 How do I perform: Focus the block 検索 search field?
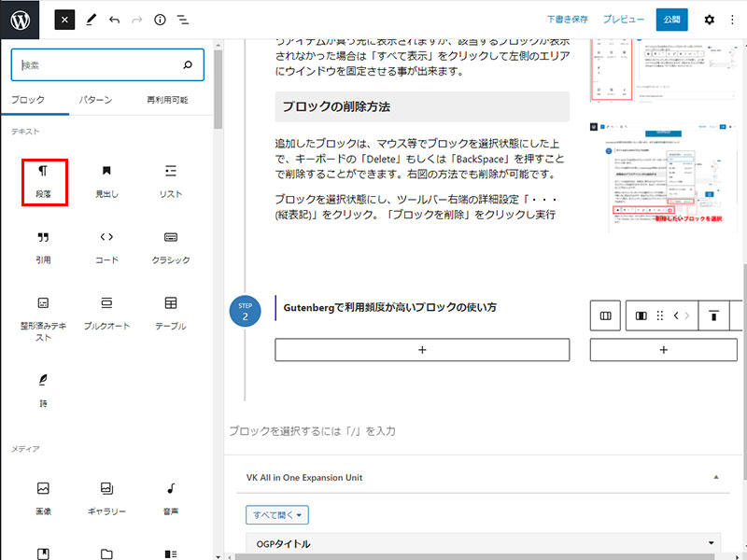point(98,65)
